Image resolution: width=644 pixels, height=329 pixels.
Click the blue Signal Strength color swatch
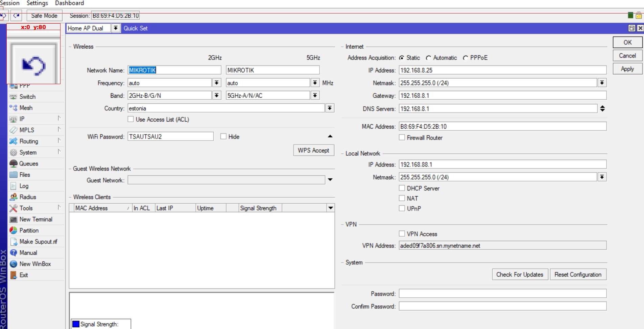(76, 324)
